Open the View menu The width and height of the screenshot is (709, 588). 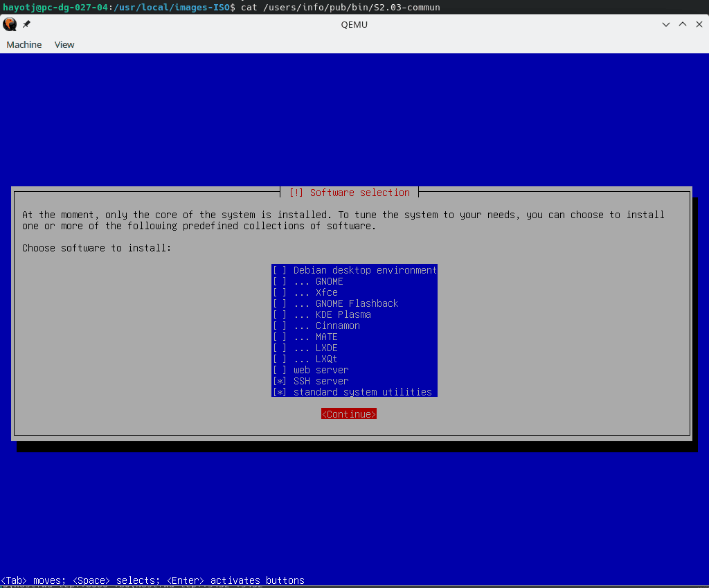64,44
